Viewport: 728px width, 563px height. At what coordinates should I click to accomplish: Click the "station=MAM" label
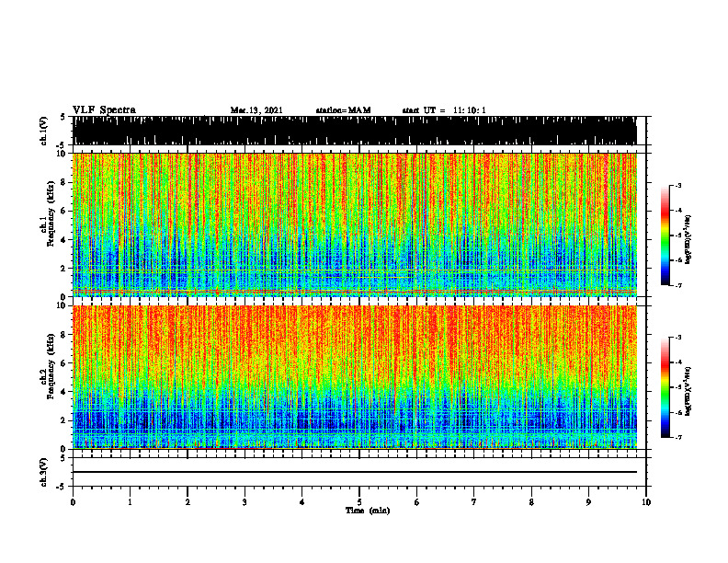[x=343, y=110]
